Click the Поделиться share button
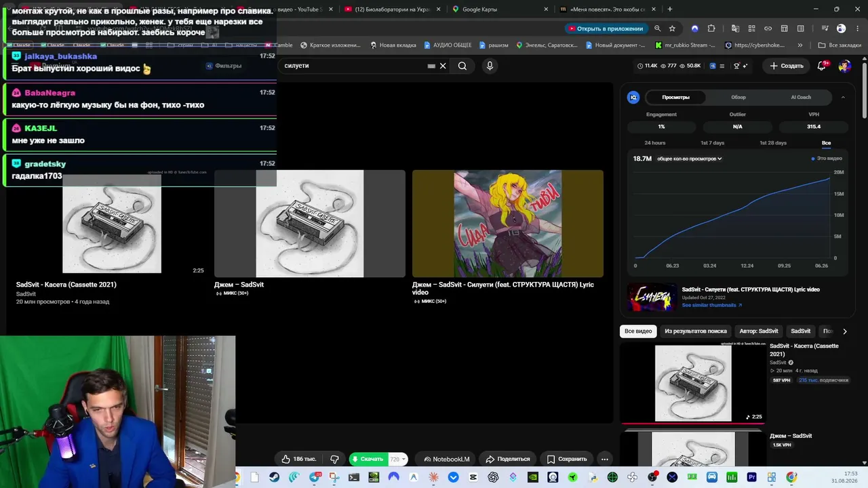This screenshot has width=868, height=488. tap(508, 459)
